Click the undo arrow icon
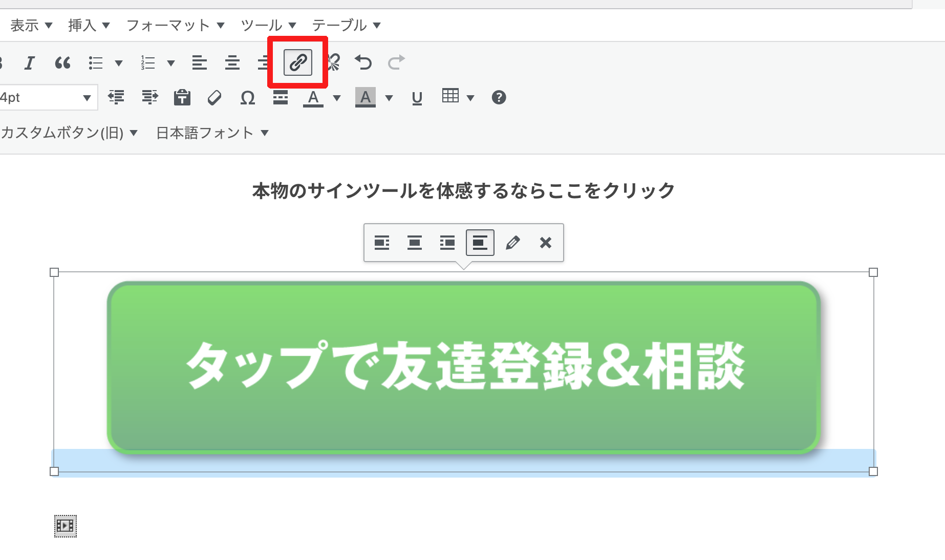Image resolution: width=945 pixels, height=560 pixels. point(363,63)
